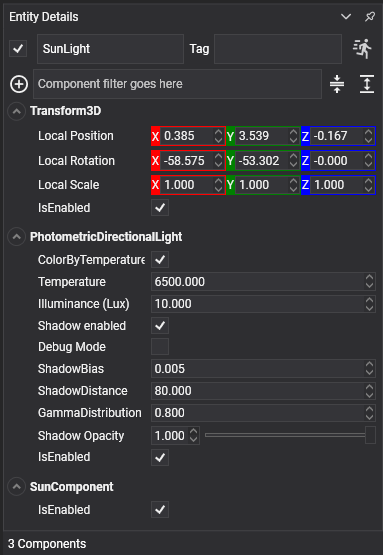Enable Debug Mode checkbox
The width and height of the screenshot is (383, 555).
tap(160, 347)
